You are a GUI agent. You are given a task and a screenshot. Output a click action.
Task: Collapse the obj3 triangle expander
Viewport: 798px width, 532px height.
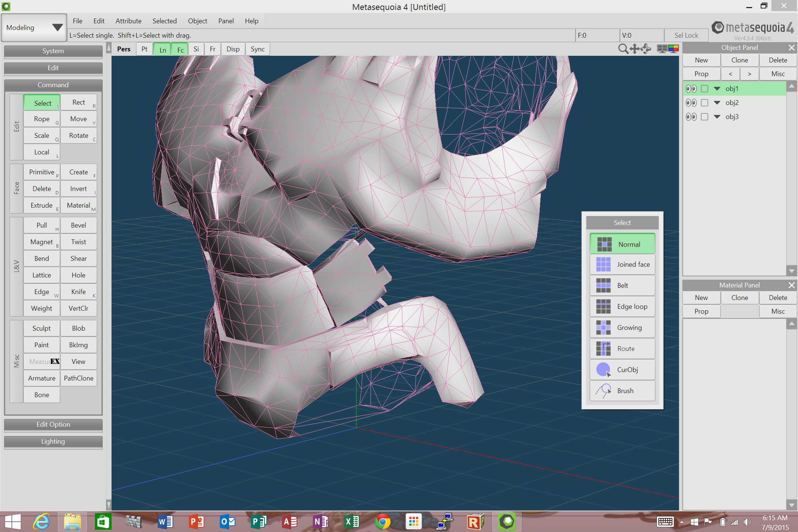click(717, 117)
